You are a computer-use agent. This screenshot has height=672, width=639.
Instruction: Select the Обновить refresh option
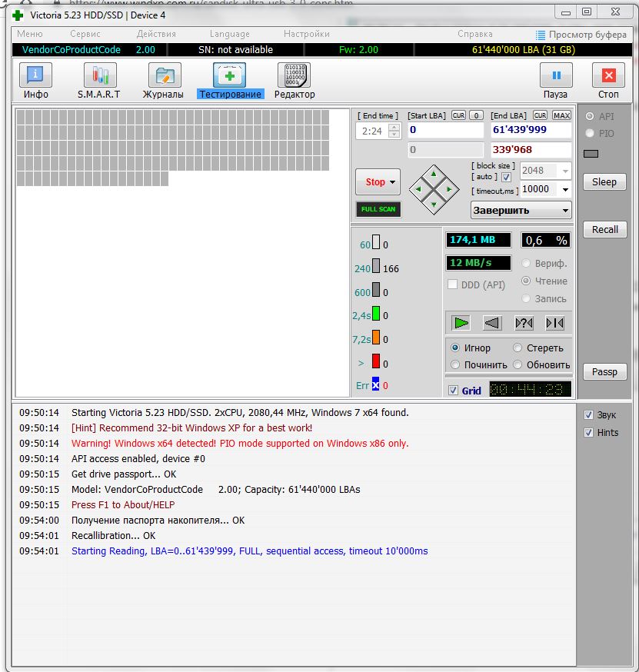518,364
